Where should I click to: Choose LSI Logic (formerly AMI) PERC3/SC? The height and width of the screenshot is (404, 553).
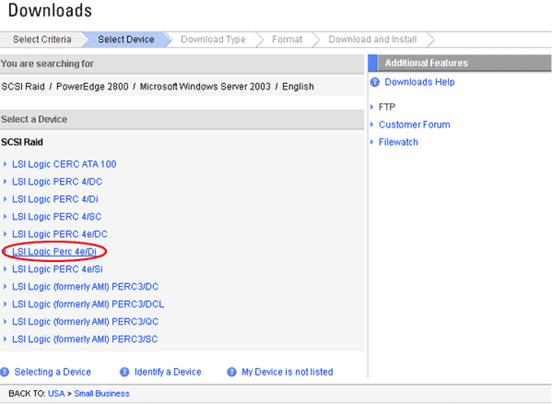point(85,339)
